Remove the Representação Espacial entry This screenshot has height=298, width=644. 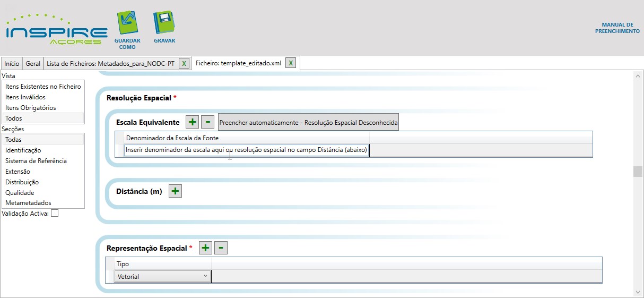click(x=221, y=248)
